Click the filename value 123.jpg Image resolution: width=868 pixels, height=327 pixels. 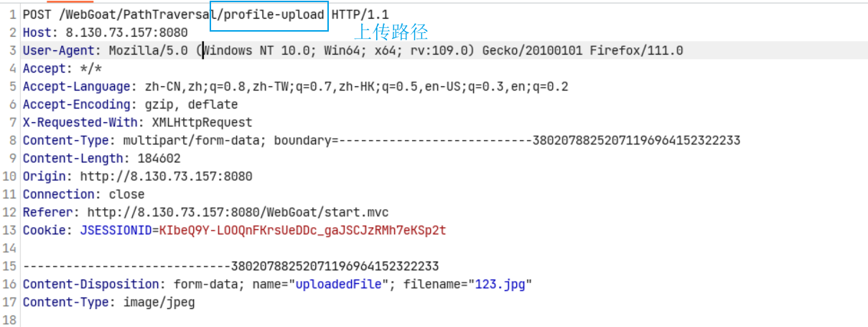pos(500,284)
